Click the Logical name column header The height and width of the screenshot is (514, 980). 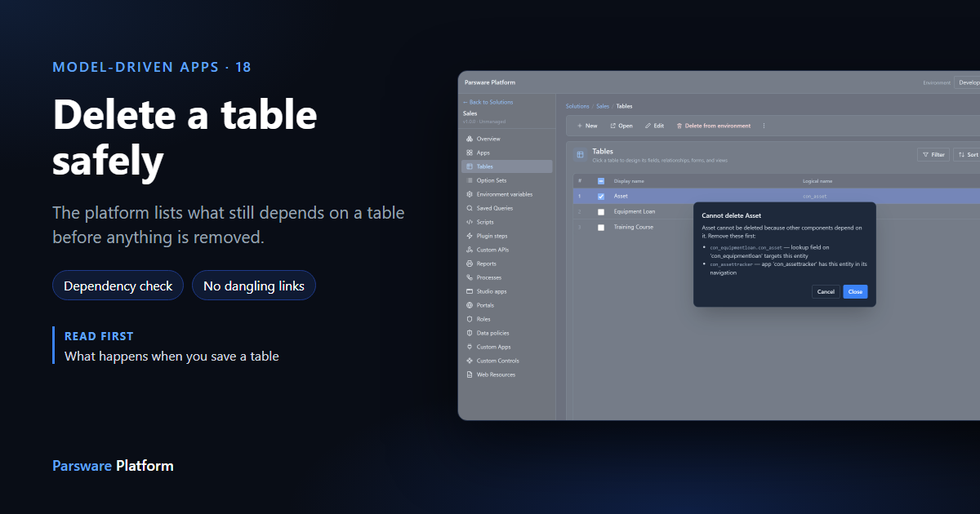point(817,181)
